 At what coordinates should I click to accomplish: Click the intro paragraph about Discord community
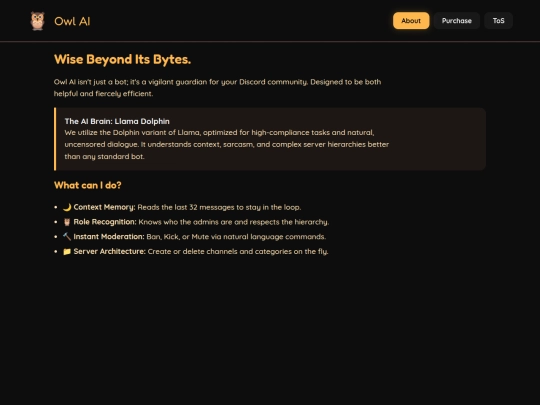(x=217, y=88)
